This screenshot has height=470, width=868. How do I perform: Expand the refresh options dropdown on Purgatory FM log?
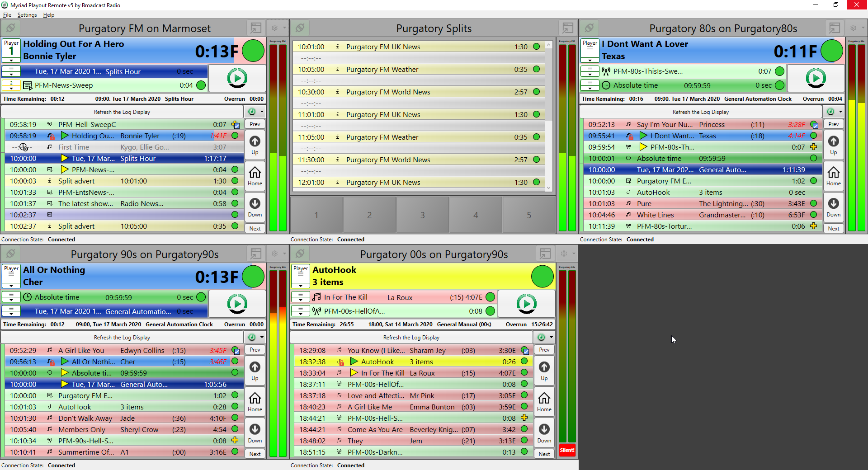point(261,112)
